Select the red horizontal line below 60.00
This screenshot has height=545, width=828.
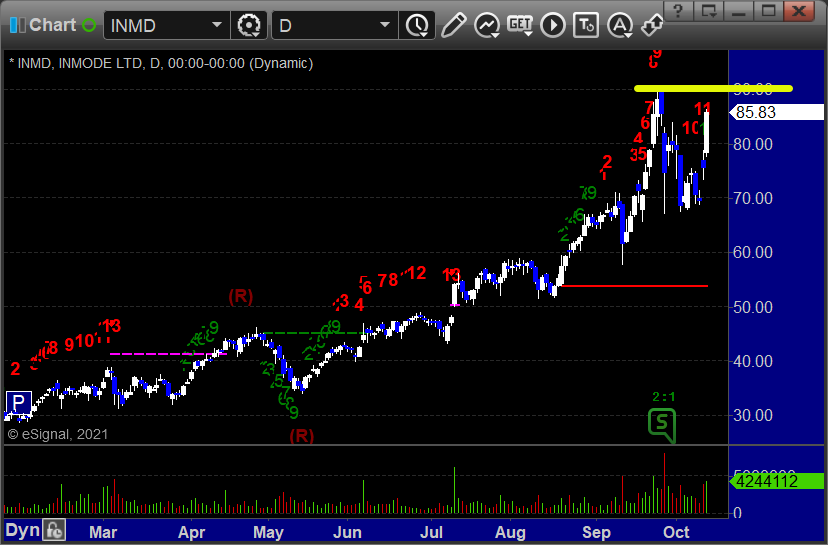(x=634, y=286)
